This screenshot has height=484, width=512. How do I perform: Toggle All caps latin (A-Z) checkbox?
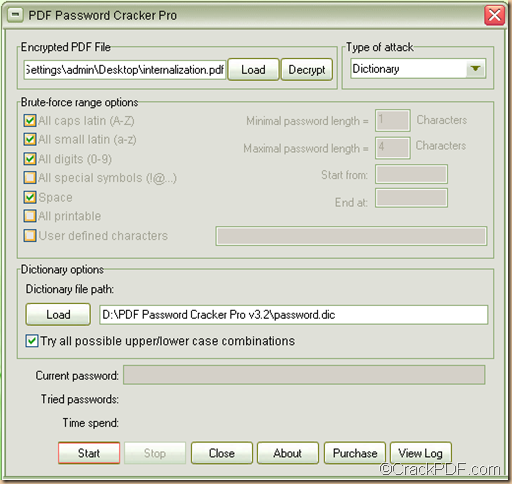[30, 120]
